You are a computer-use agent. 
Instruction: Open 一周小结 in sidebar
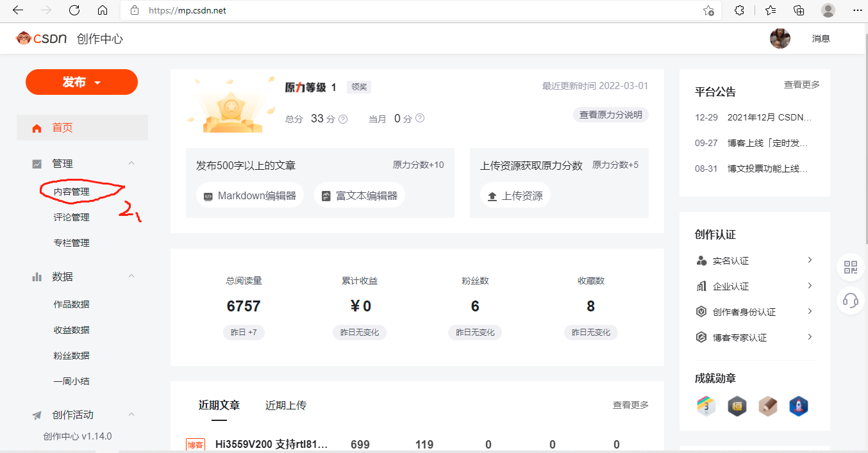pyautogui.click(x=71, y=381)
